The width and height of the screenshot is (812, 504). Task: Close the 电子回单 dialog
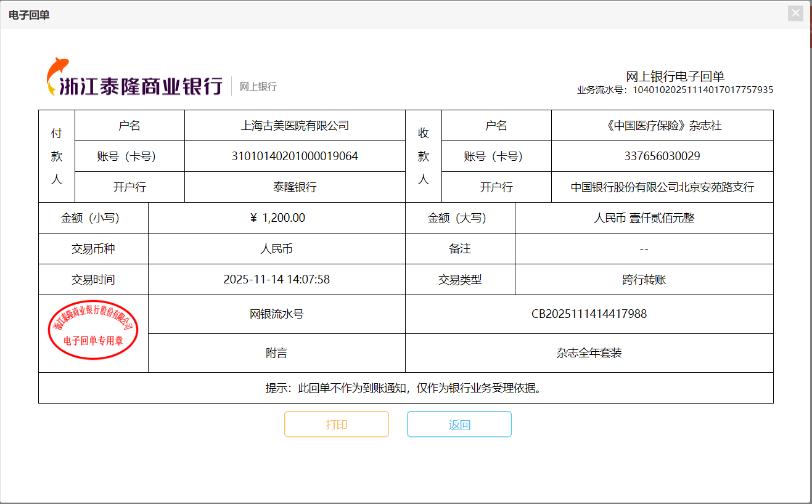(x=795, y=14)
